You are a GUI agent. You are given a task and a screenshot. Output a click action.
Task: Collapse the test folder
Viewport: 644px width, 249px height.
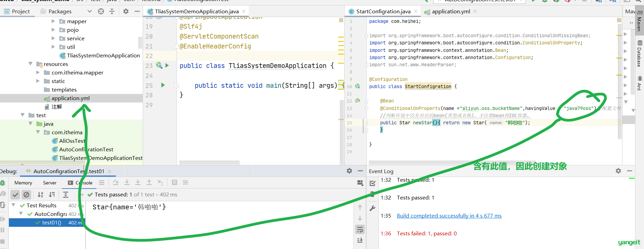23,115
